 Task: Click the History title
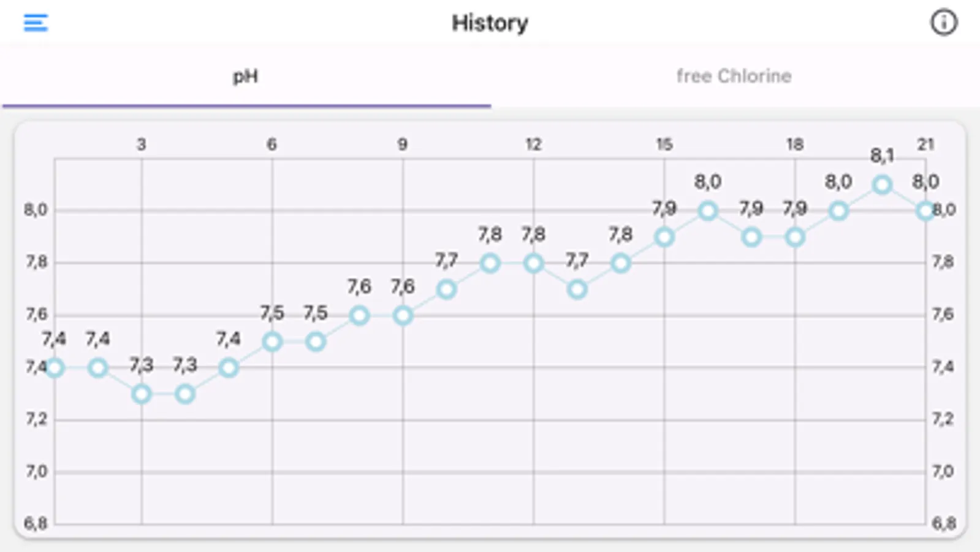[489, 22]
